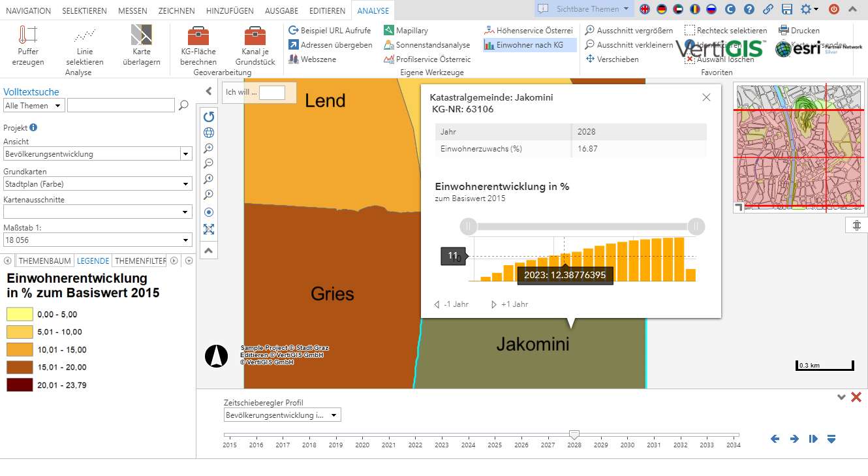Screen dimensions: 868x476
Task: Click the full extent icon in map toolbar
Action: (x=208, y=229)
